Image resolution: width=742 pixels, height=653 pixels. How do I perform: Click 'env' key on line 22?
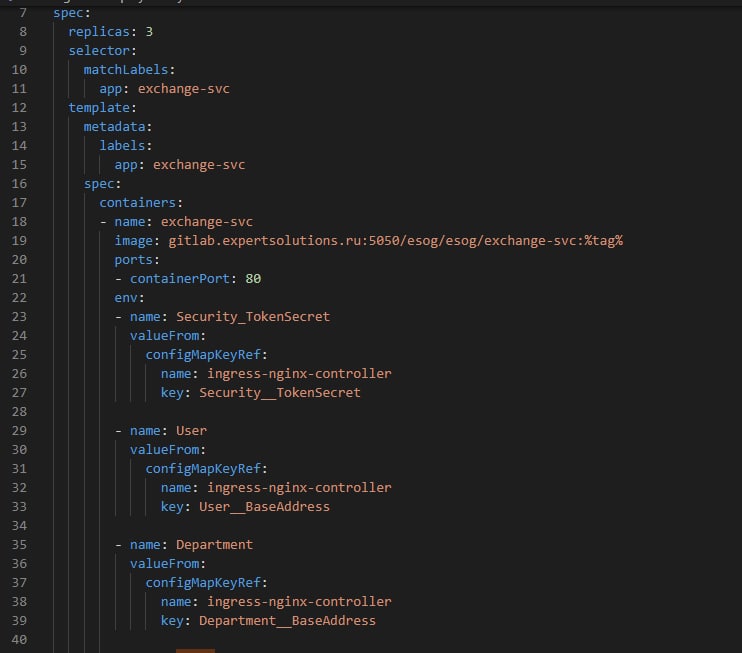click(126, 298)
